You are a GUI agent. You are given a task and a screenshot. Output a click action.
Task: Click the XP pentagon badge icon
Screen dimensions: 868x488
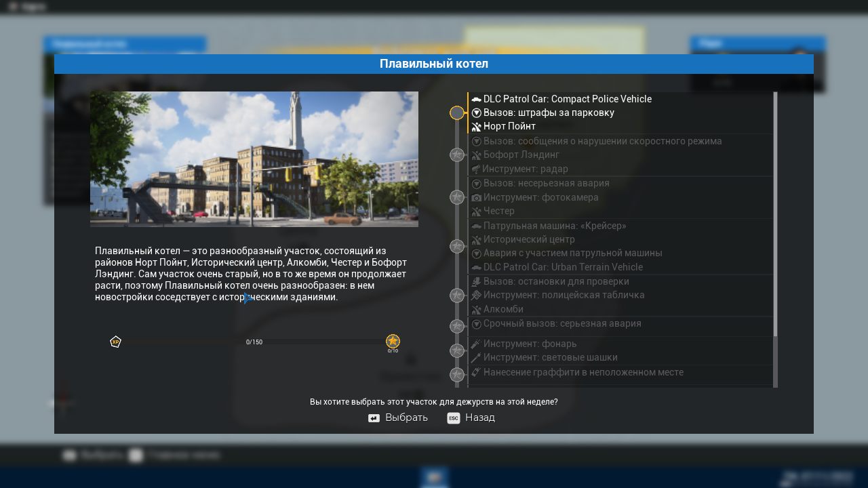point(115,342)
